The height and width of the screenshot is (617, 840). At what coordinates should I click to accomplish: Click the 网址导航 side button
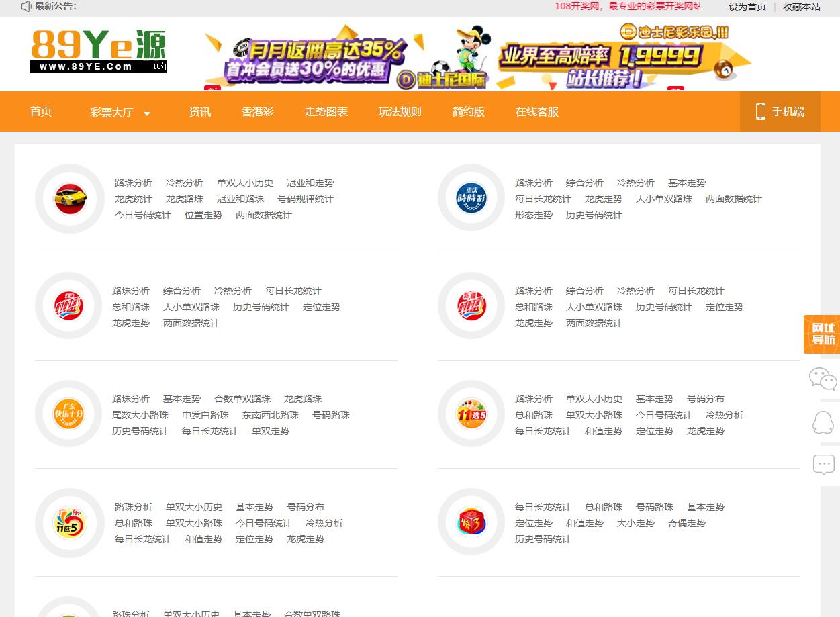click(x=823, y=334)
